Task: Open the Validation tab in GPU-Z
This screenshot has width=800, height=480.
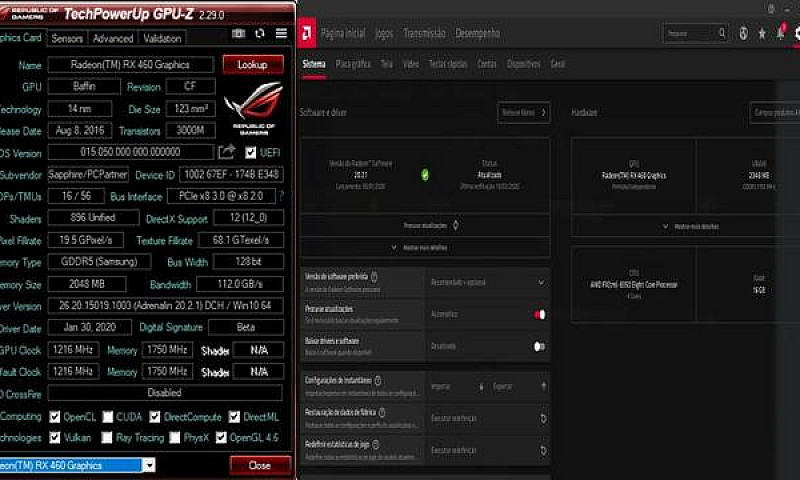Action: point(162,38)
